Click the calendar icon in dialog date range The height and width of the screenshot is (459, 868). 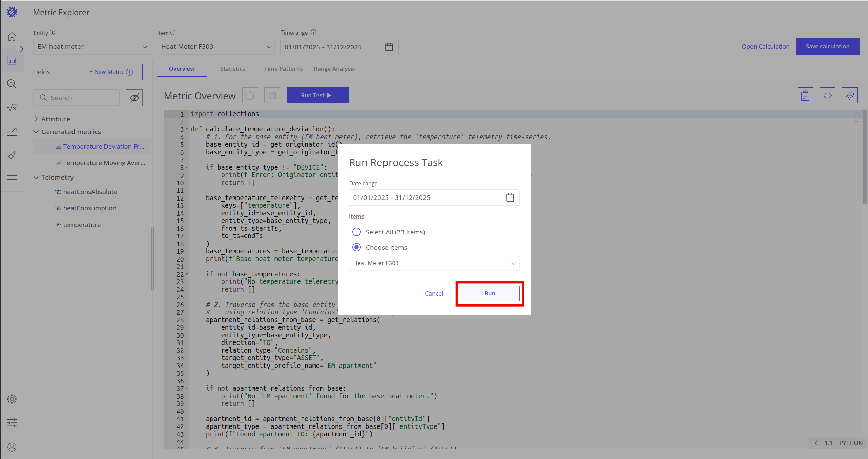(x=510, y=197)
